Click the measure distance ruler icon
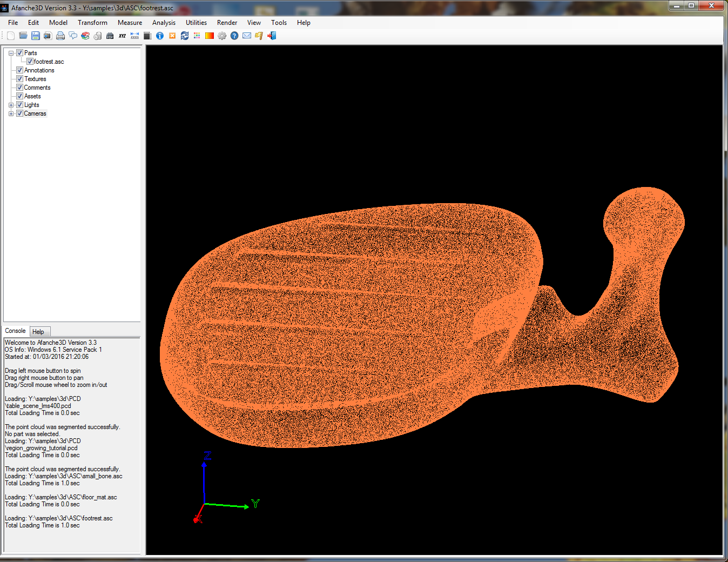This screenshot has width=728, height=562. tap(134, 36)
